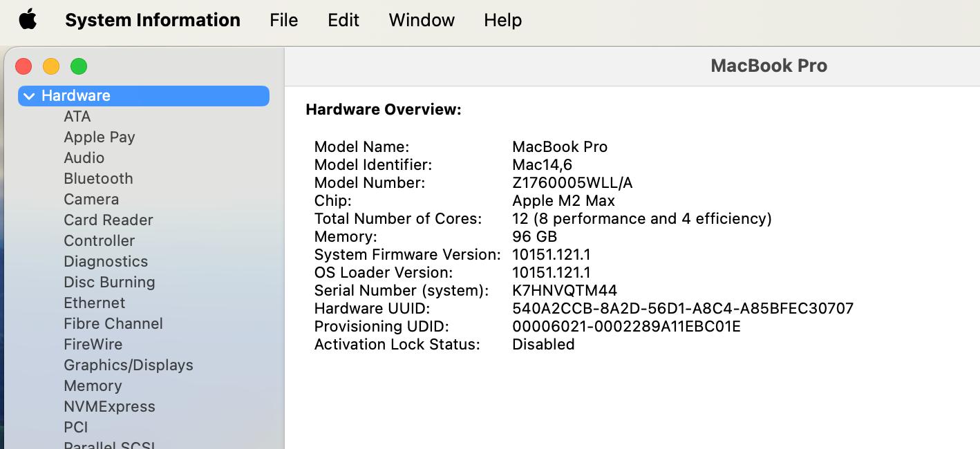Screen dimensions: 980x449
Task: Click the Serial Number value
Action: tap(565, 291)
